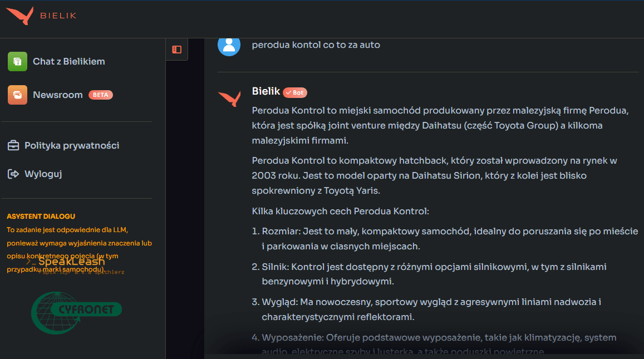Click the user message about perodua kontol
This screenshot has width=644, height=359.
316,45
